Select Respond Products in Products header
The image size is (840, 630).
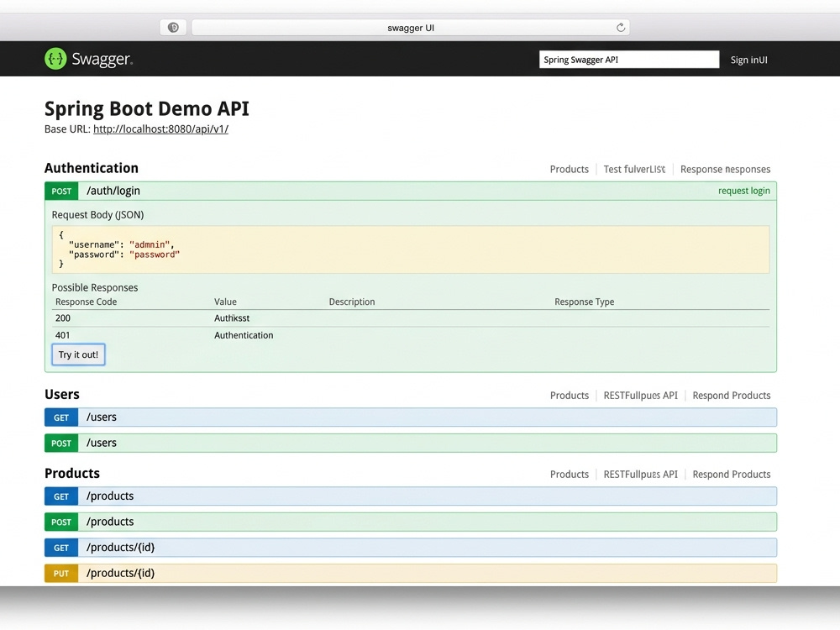tap(732, 474)
